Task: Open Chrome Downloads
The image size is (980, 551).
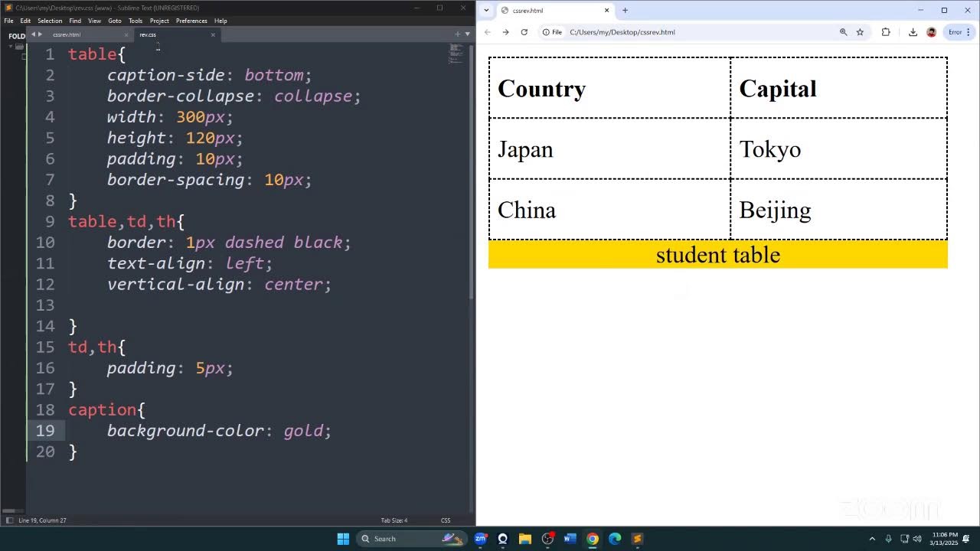Action: tap(913, 32)
